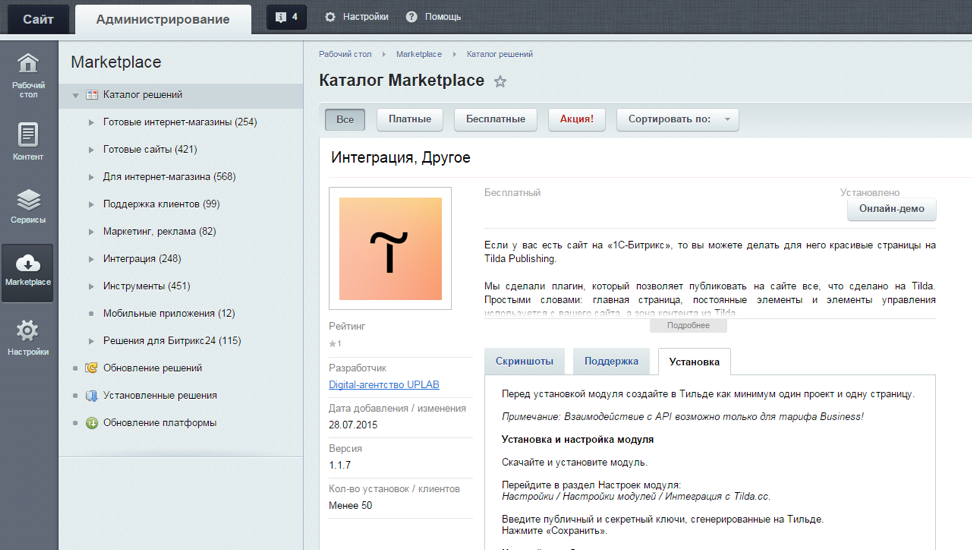
Task: Click the Помощь question mark icon
Action: tap(412, 17)
